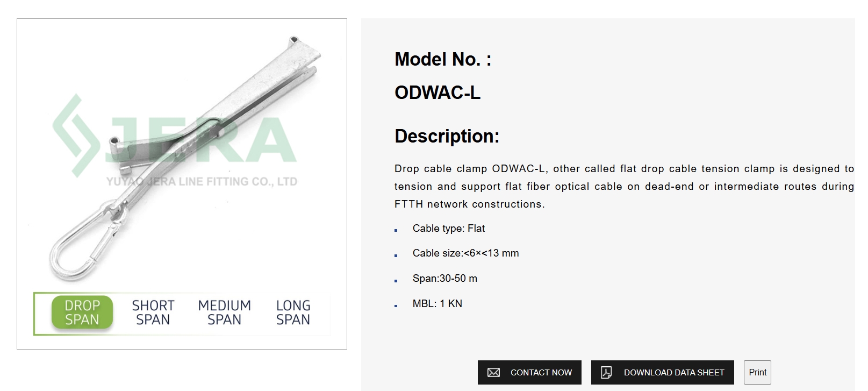The height and width of the screenshot is (391, 868).
Task: Click the PDF icon beside Download Data Sheet
Action: point(605,372)
